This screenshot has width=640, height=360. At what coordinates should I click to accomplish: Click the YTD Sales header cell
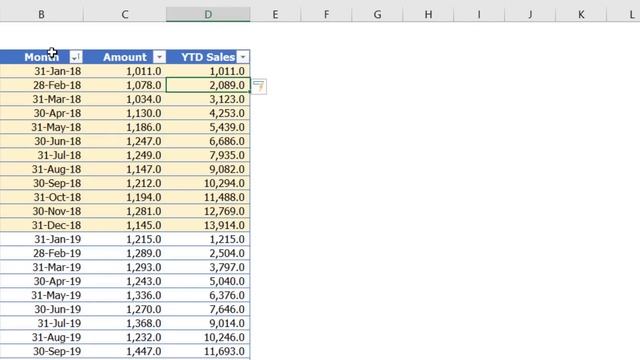(x=208, y=57)
